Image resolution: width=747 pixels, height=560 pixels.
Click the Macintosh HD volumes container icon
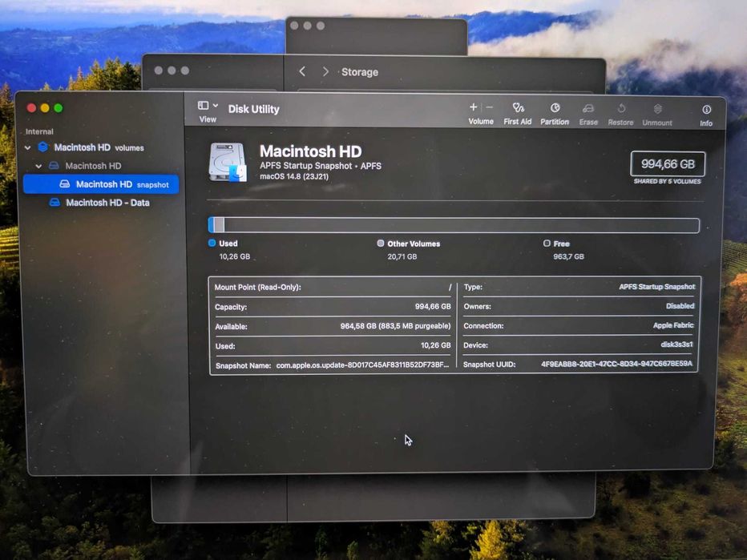click(x=42, y=147)
